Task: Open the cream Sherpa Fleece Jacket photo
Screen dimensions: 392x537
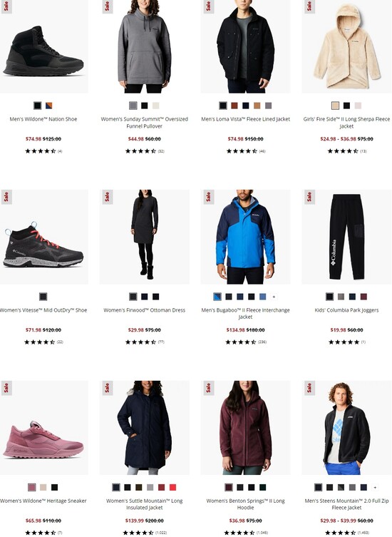Action: pyautogui.click(x=346, y=46)
